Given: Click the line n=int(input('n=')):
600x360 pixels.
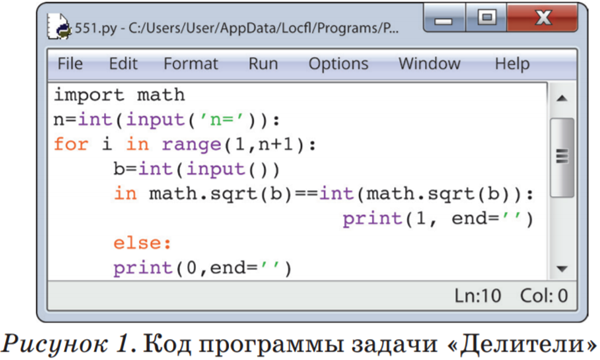Looking at the screenshot, I should 167,120.
